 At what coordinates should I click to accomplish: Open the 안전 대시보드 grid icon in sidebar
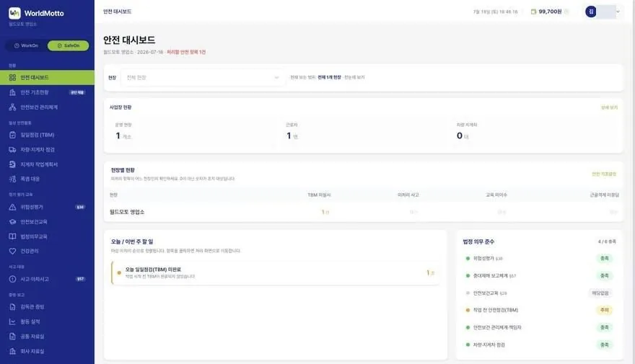[x=12, y=77]
